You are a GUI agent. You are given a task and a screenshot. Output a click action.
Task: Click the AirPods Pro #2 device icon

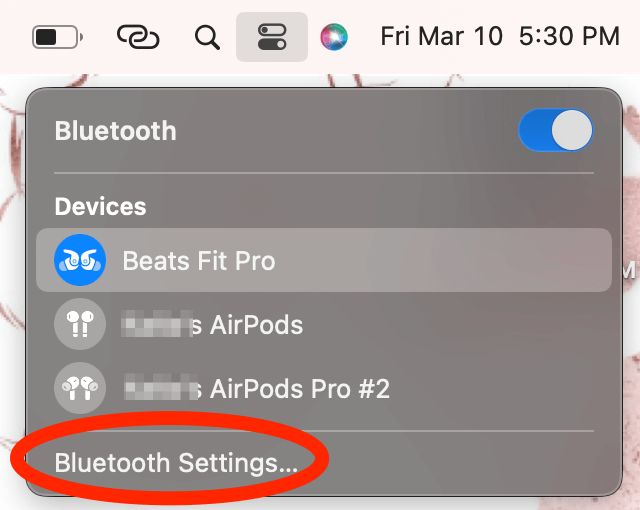pos(80,388)
